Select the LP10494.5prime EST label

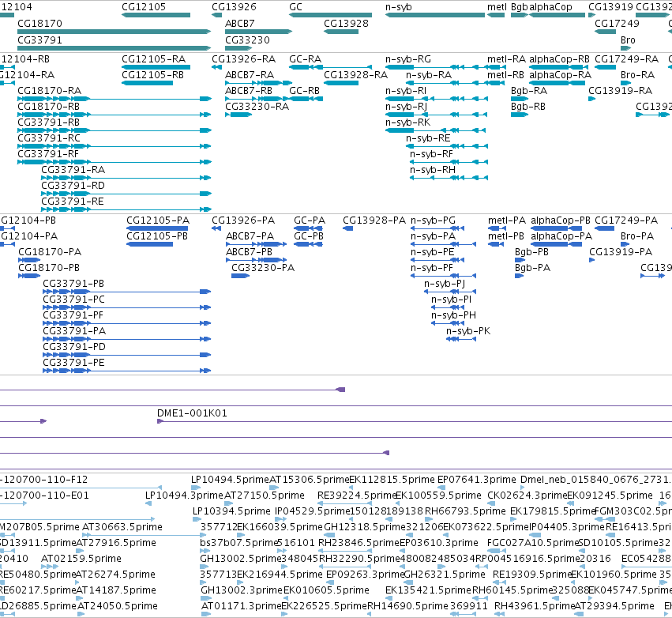coord(230,480)
